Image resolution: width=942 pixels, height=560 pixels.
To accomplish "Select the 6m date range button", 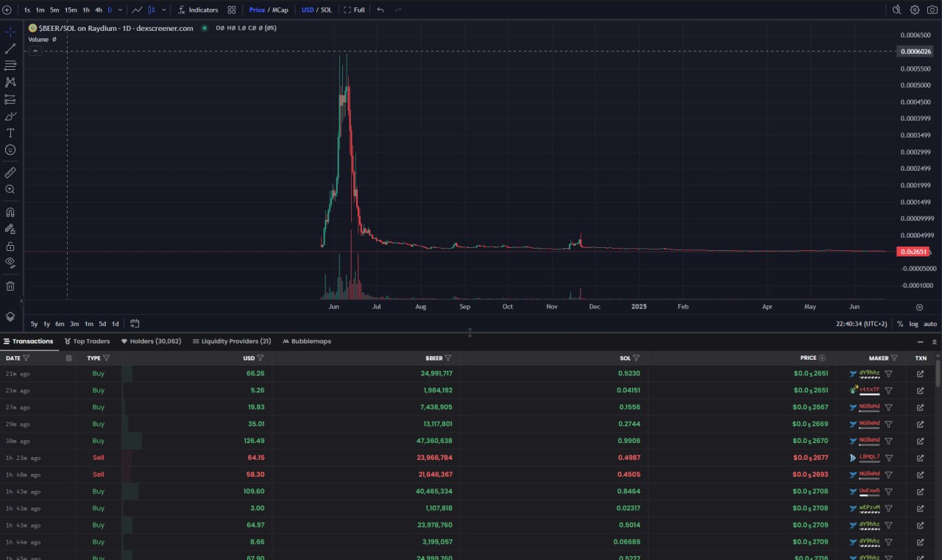I will pyautogui.click(x=60, y=324).
